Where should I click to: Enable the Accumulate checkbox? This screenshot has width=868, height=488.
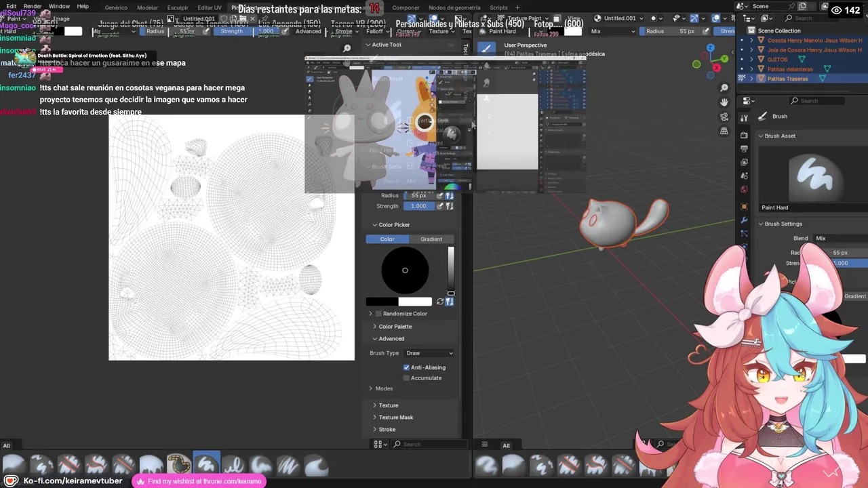pos(406,378)
